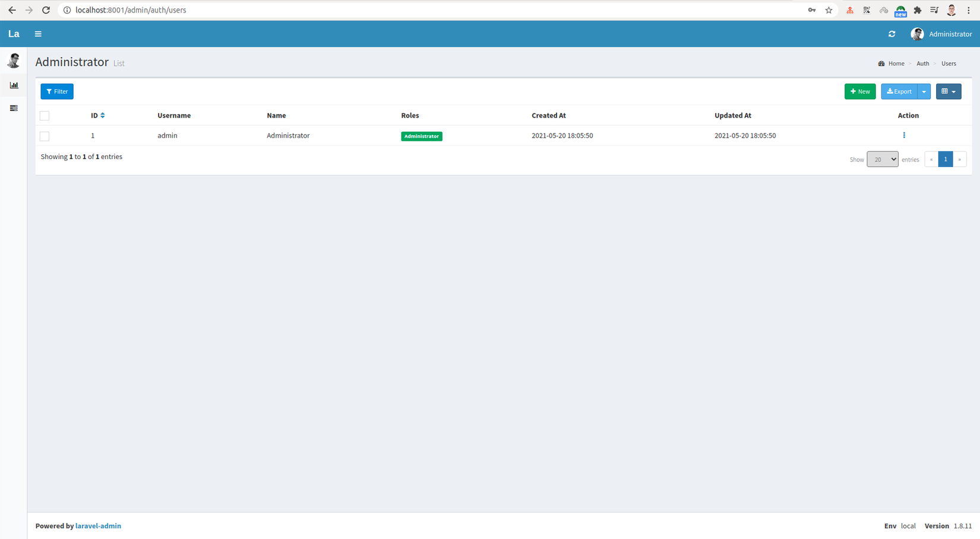The width and height of the screenshot is (980, 539).
Task: Open the browser Extensions puzzle icon
Action: tap(918, 10)
